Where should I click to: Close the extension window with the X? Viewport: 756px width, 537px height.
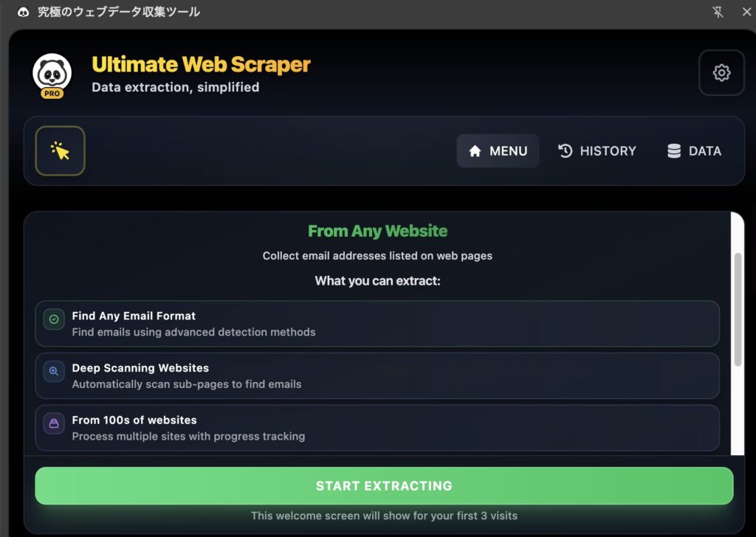pos(746,12)
